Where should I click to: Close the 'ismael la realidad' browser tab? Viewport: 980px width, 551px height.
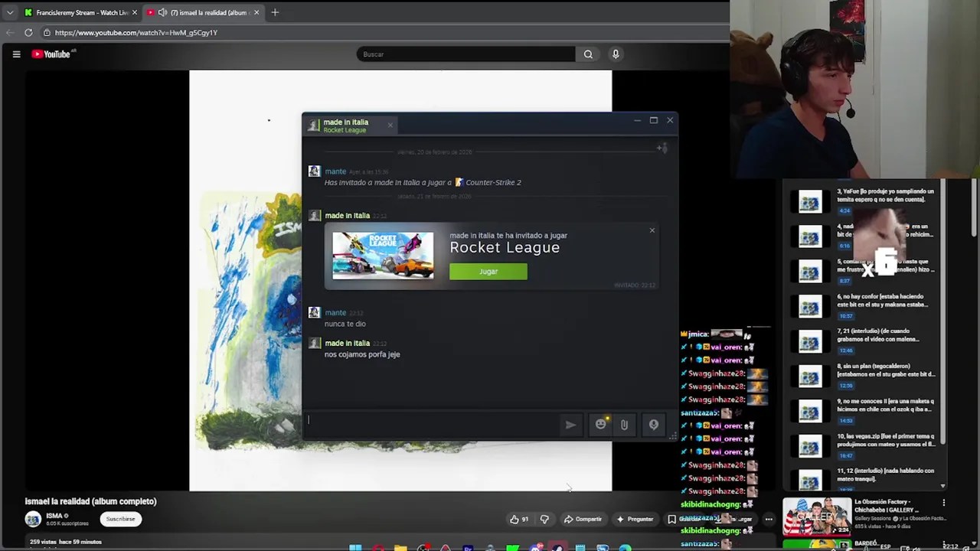tap(256, 12)
